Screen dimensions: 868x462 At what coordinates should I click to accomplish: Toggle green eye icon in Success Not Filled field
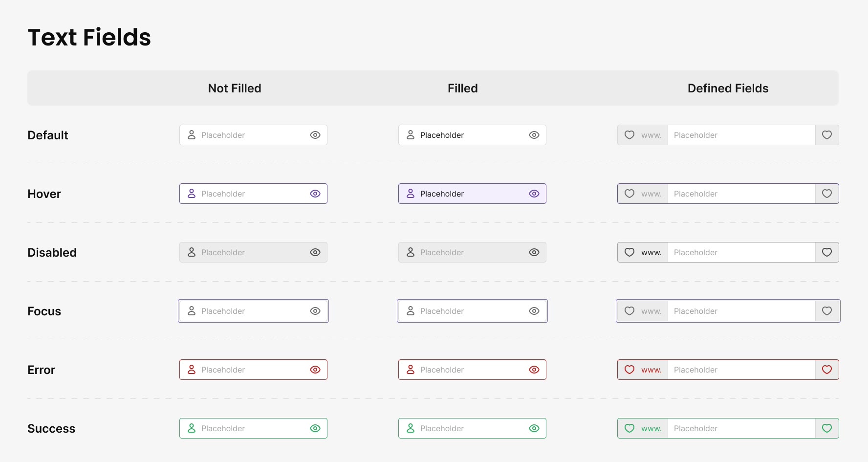[x=315, y=428]
